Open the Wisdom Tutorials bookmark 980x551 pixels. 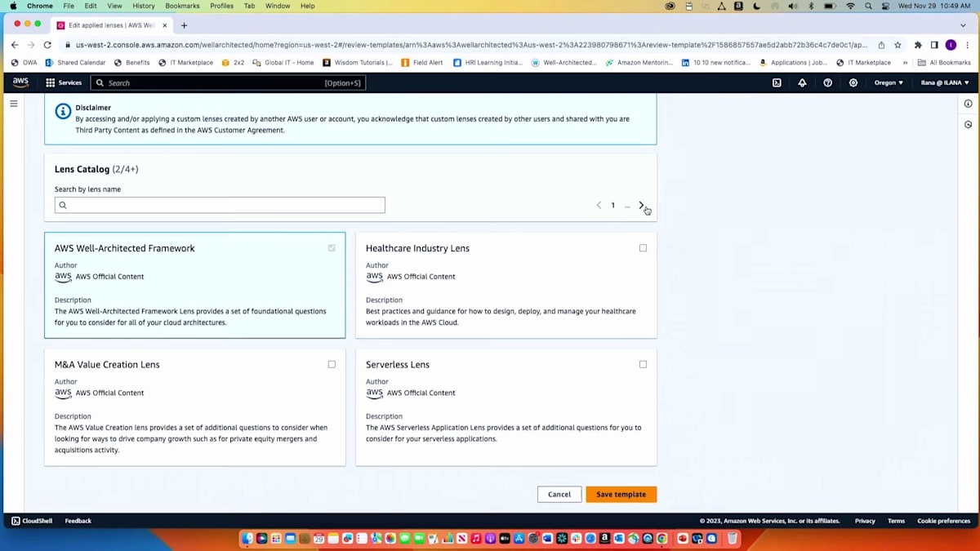358,62
